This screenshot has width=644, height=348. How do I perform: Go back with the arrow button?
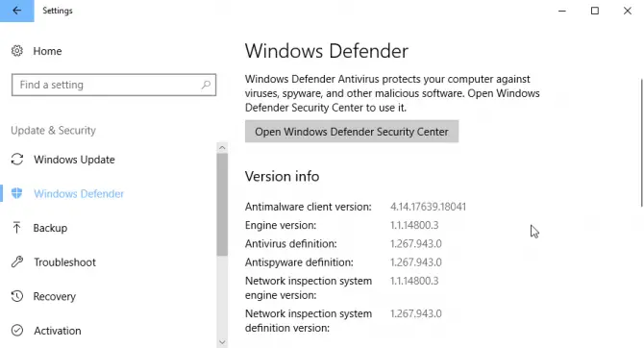[17, 11]
